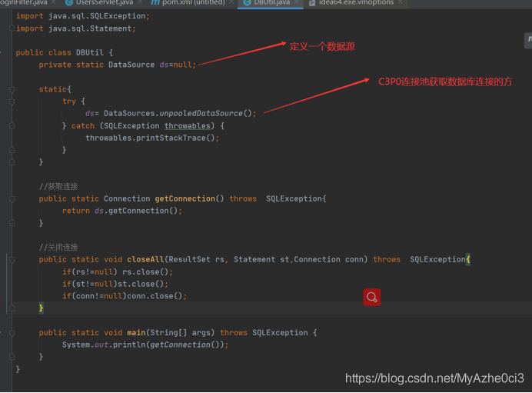Click the 'if(rs!=null) rs.close();' line
Image resolution: width=532 pixels, height=393 pixels.
(x=118, y=271)
